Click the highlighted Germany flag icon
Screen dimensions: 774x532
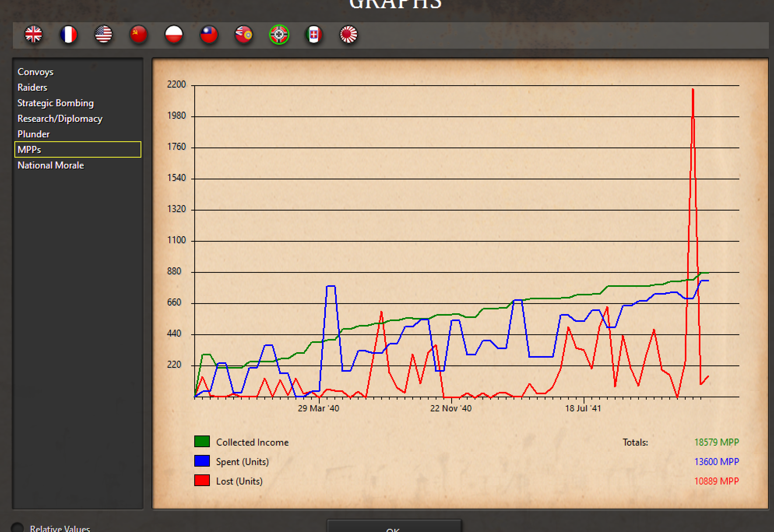click(x=278, y=35)
